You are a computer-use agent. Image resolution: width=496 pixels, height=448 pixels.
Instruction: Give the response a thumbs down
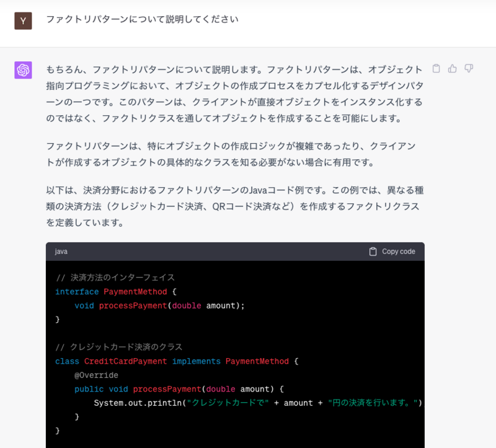(x=469, y=68)
